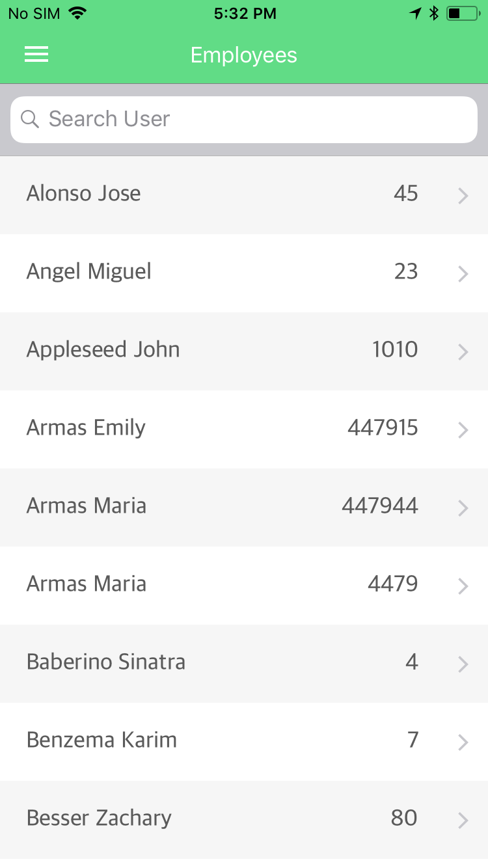Select the Armas Emily name
This screenshot has width=488, height=868.
tap(86, 428)
